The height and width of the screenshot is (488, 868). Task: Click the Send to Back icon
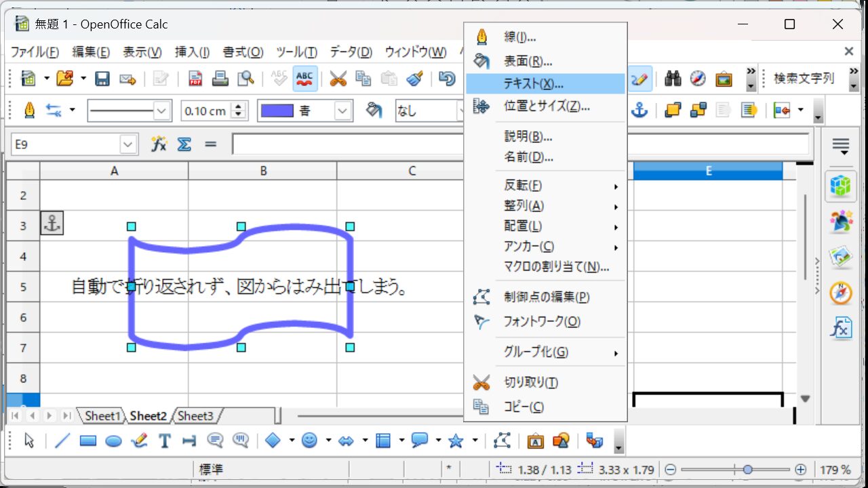pyautogui.click(x=698, y=110)
